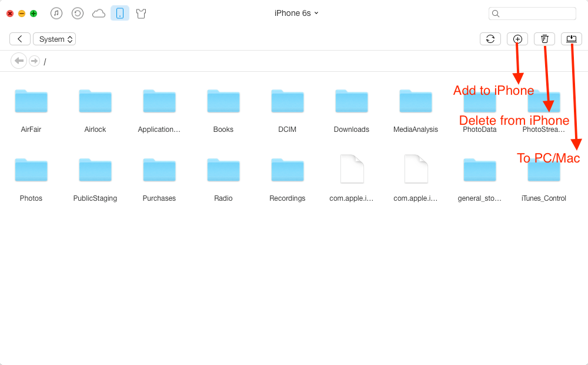Select the AirFair folder
This screenshot has width=588, height=365.
point(31,101)
